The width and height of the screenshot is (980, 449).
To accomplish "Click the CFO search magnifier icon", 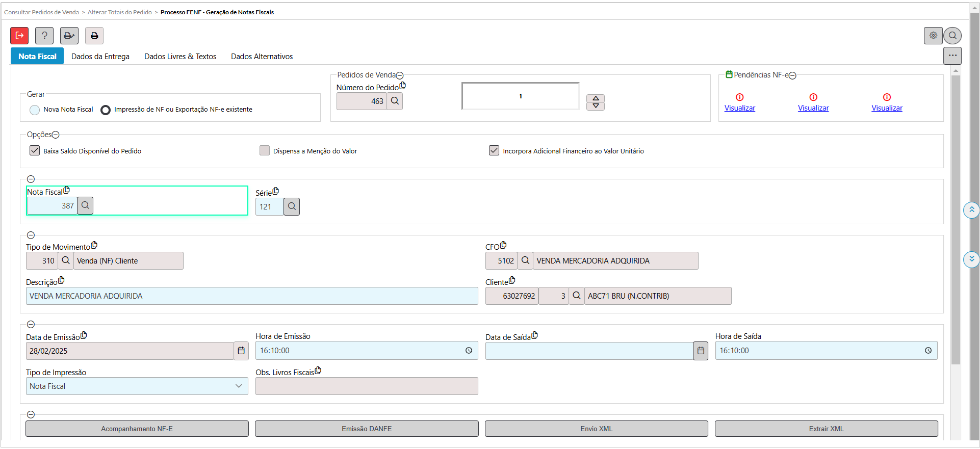I will point(525,260).
